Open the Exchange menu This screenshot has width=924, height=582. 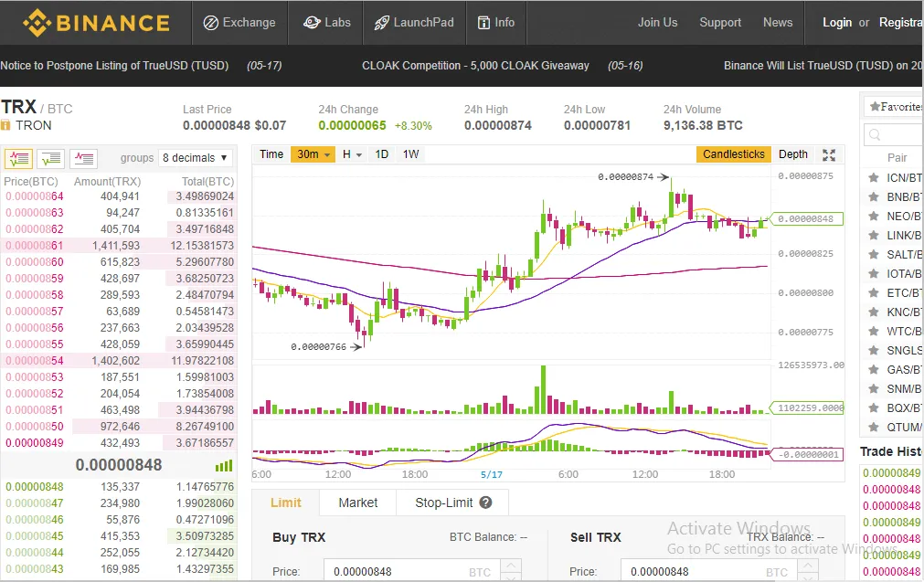point(239,22)
